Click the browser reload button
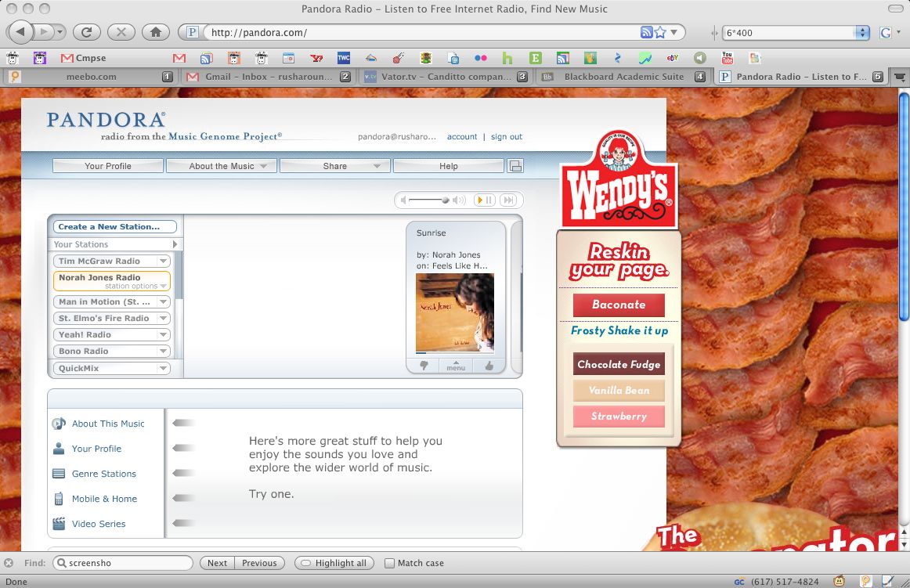 (86, 32)
